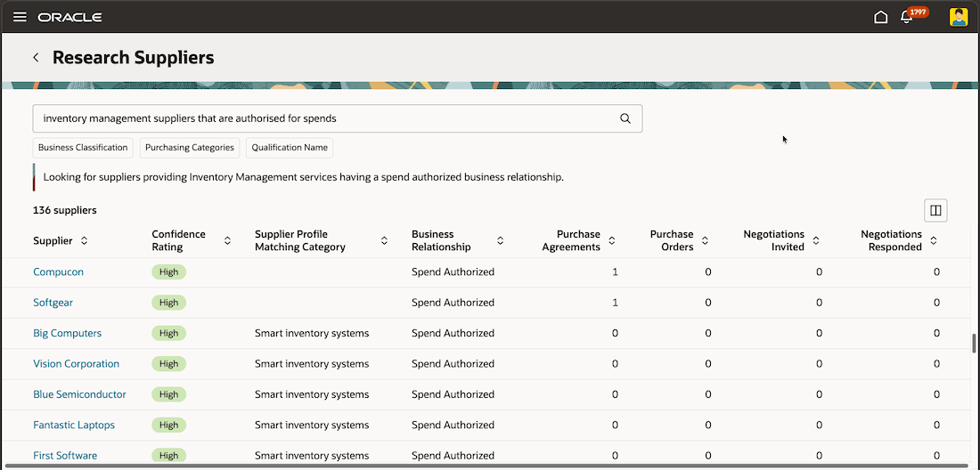Open the Softgear supplier link
Image resolution: width=980 pixels, height=470 pixels.
tap(53, 303)
